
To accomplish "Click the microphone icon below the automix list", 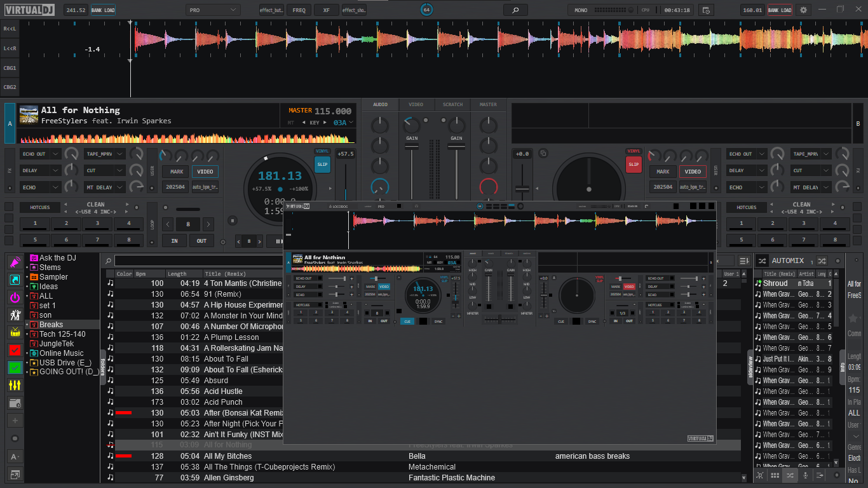I will tap(805, 475).
